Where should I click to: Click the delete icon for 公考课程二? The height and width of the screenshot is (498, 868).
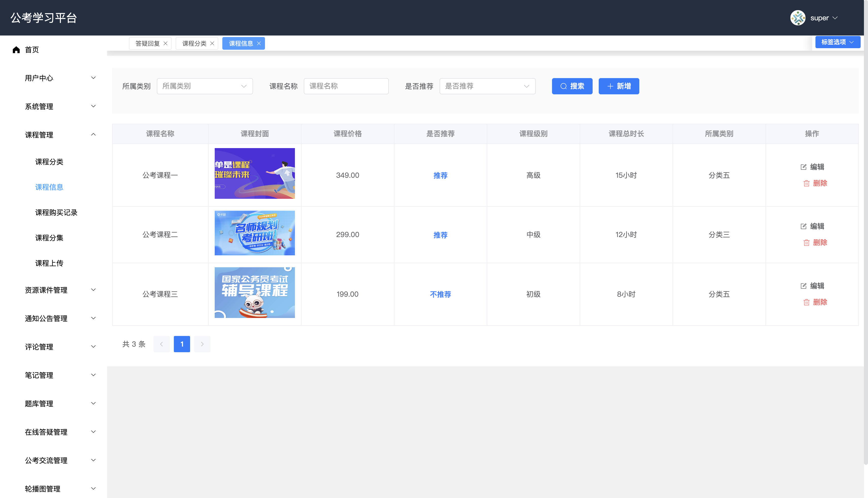807,243
